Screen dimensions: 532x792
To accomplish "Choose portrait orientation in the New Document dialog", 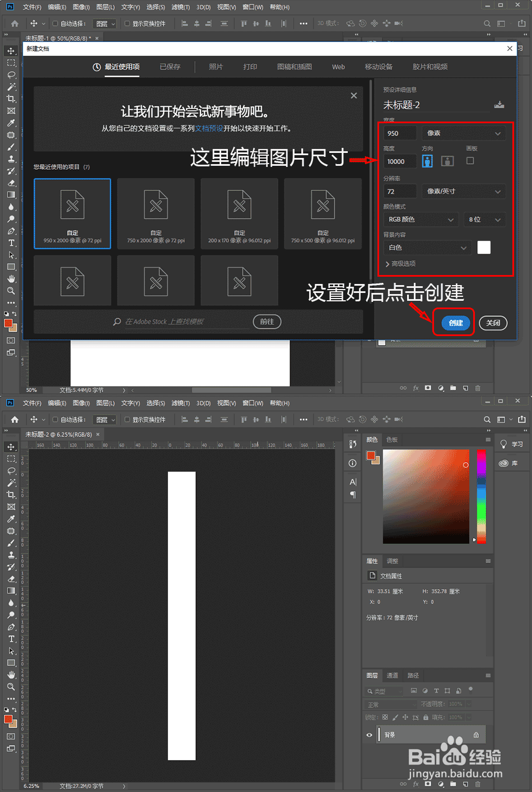I will click(427, 161).
